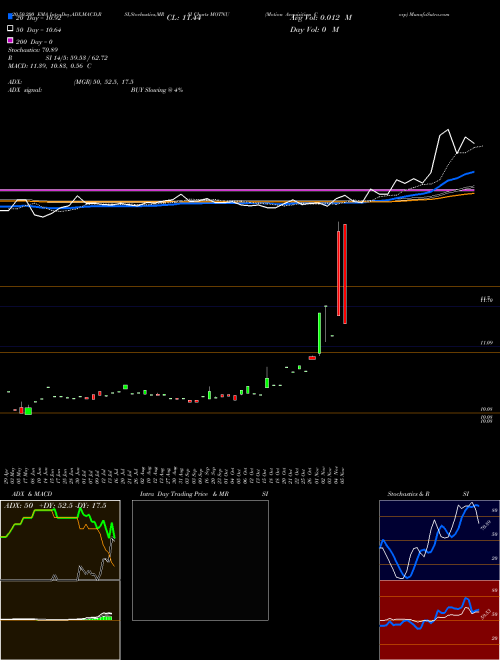The width and height of the screenshot is (500, 660).
Task: Click the 11.09 price level label
Action: (x=487, y=343)
